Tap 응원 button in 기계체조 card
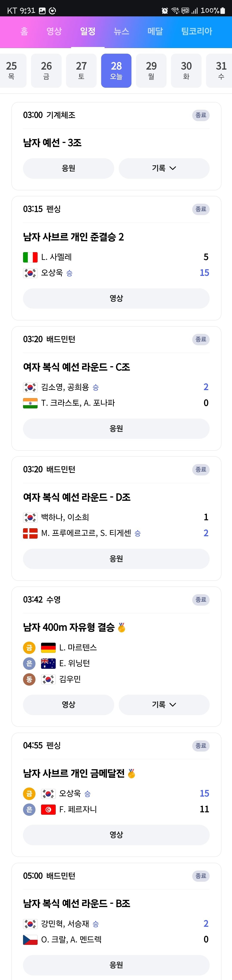This screenshot has height=980, width=232. tap(68, 168)
